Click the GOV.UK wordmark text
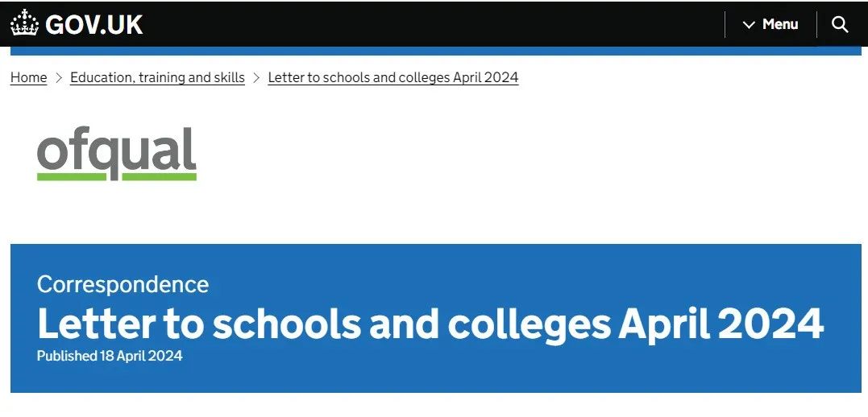This screenshot has height=417, width=868. click(93, 24)
